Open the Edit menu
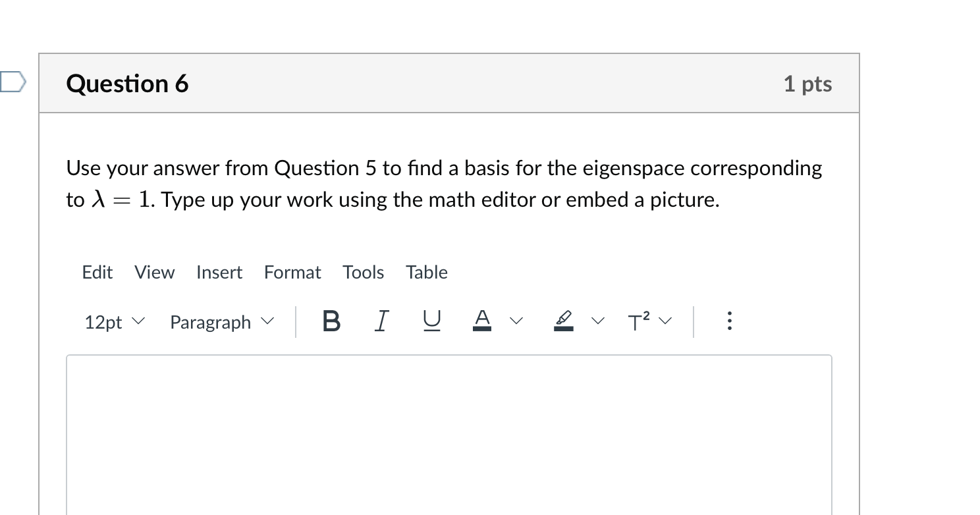The width and height of the screenshot is (980, 515). [97, 272]
